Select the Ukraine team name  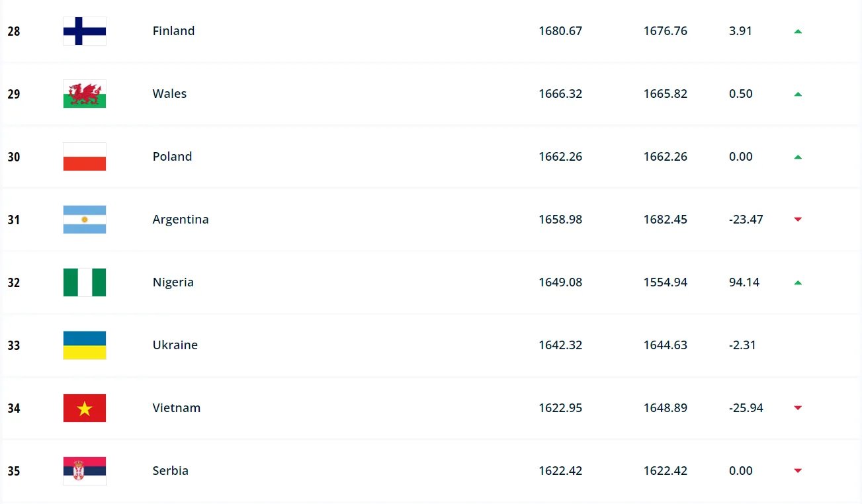(x=175, y=345)
